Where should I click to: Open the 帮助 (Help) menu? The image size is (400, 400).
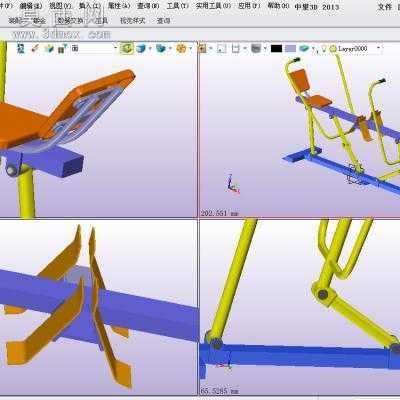(278, 6)
